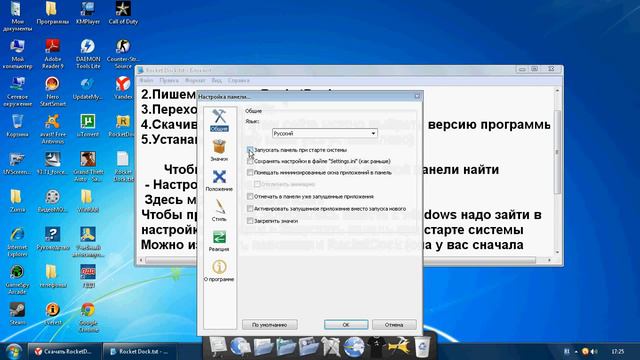Open the Правка menu in Notepad
This screenshot has height=360, width=640.
[169, 80]
